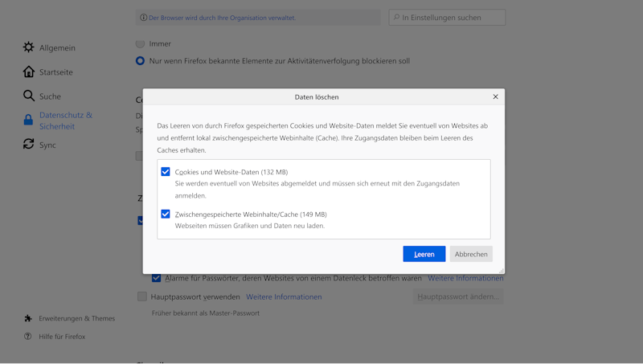The width and height of the screenshot is (643, 364).
Task: Close the Daten löschen dialog
Action: [495, 96]
